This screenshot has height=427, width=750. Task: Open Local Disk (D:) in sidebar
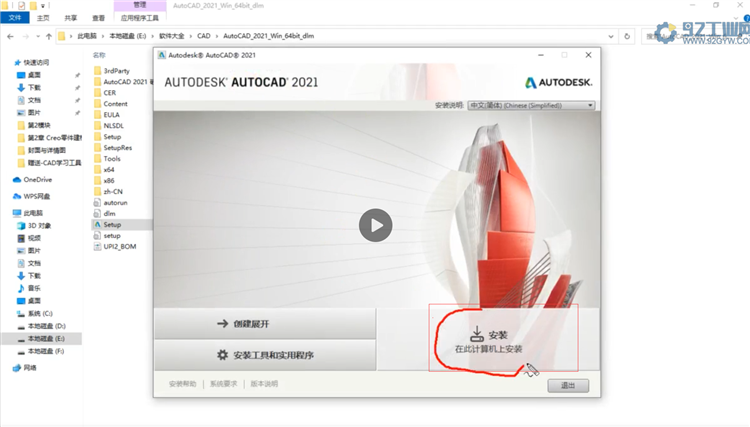pyautogui.click(x=46, y=326)
